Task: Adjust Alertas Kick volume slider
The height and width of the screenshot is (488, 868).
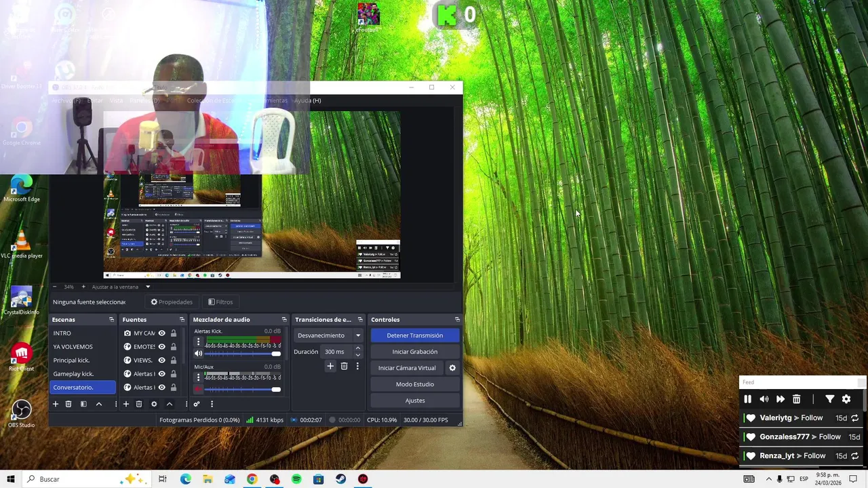Action: pyautogui.click(x=242, y=354)
